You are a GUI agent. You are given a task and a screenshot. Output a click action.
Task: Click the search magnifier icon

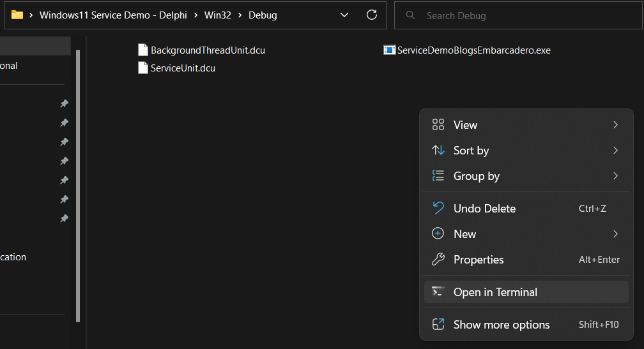(410, 15)
